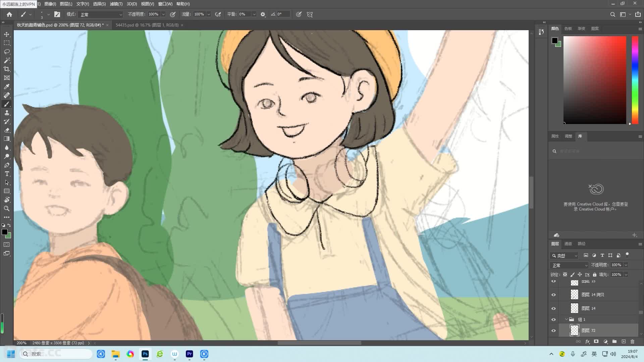The width and height of the screenshot is (644, 362).
Task: Open 平滑 smoothing dropdown arrow
Action: [x=254, y=14]
